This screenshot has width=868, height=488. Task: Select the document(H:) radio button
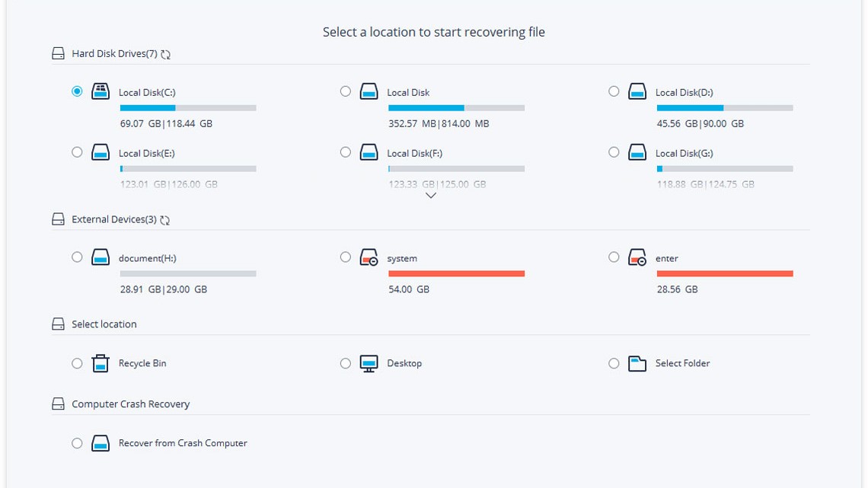pyautogui.click(x=77, y=257)
